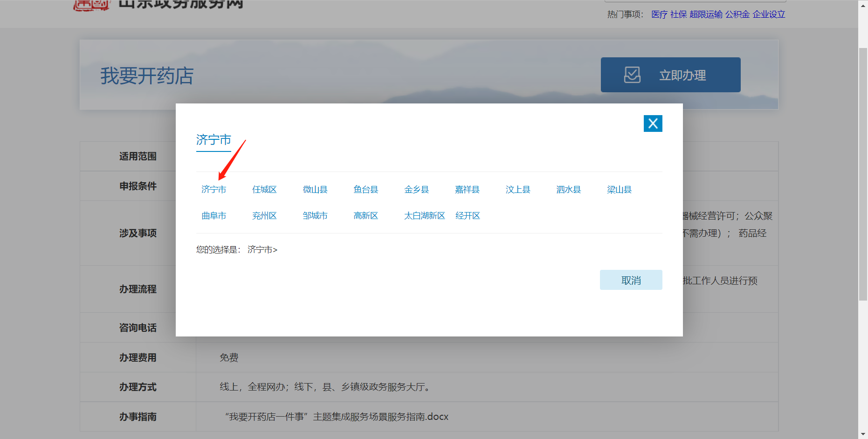868x439 pixels.
Task: Click the page's vertical scrollbar
Action: pyautogui.click(x=863, y=173)
